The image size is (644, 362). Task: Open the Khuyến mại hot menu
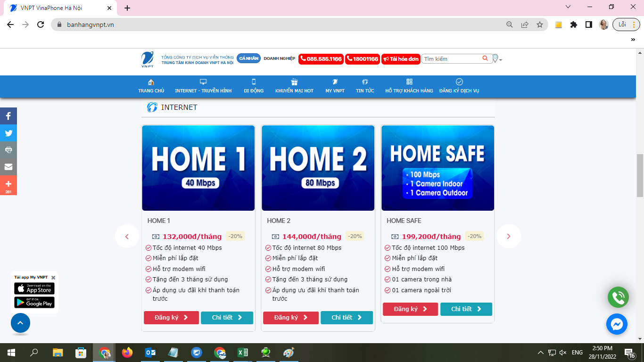pos(294,86)
